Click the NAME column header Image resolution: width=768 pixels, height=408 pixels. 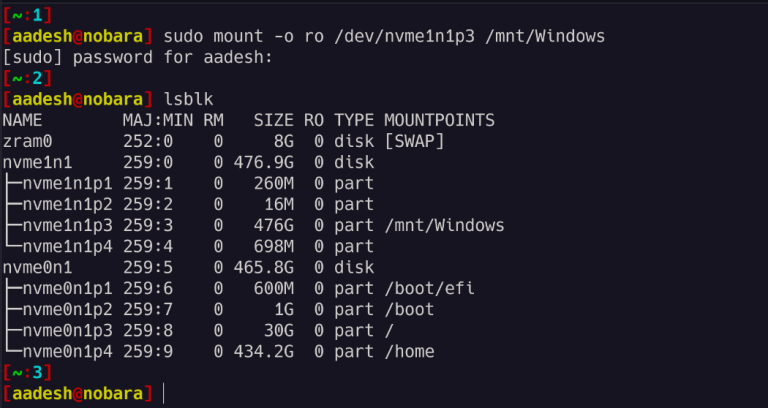click(23, 120)
